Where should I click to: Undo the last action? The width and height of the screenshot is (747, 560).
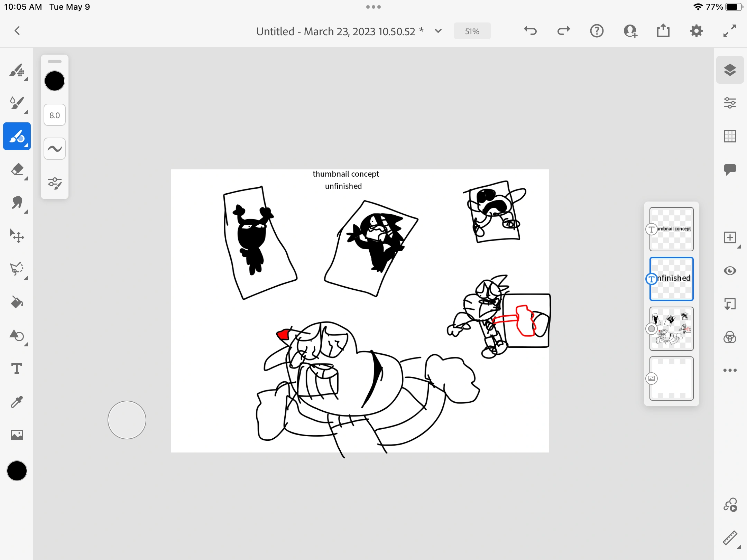tap(530, 31)
